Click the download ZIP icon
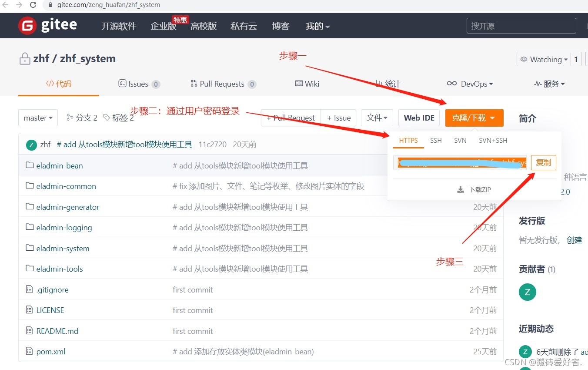588x370 pixels. click(461, 190)
